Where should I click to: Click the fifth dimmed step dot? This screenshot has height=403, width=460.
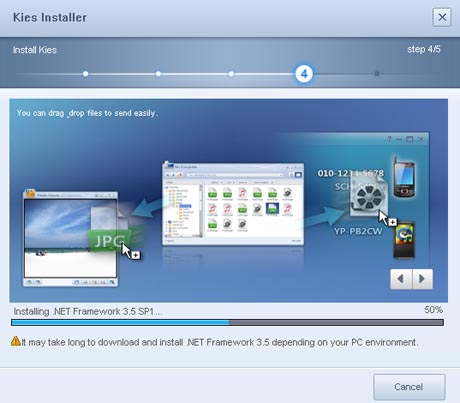377,74
